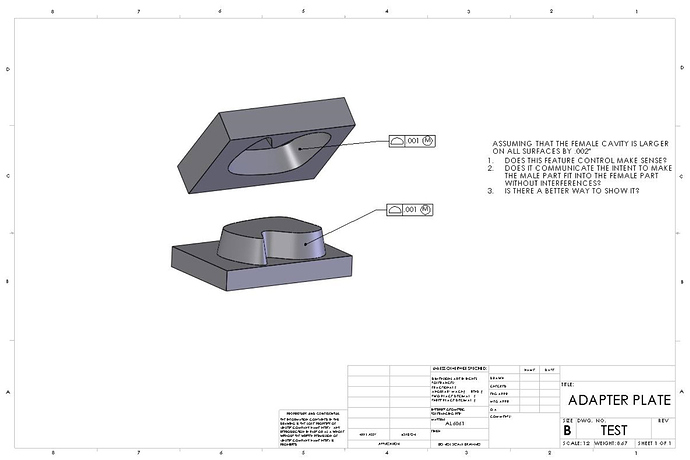
Task: Click the note line 'DOES IT COMMUNICATE THE INTENT TO MAKE'
Action: click(x=588, y=168)
